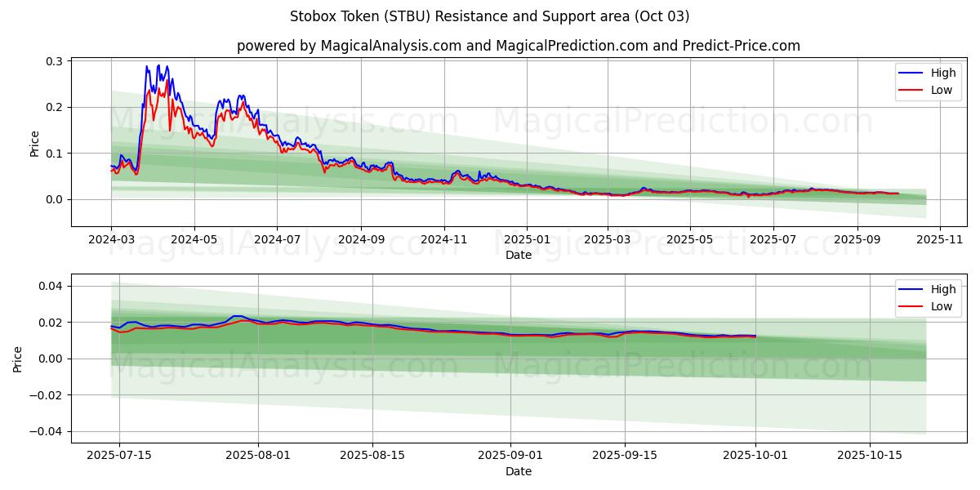Click the 0.3 tick label on top y-axis
This screenshot has width=980, height=490.
[x=54, y=61]
